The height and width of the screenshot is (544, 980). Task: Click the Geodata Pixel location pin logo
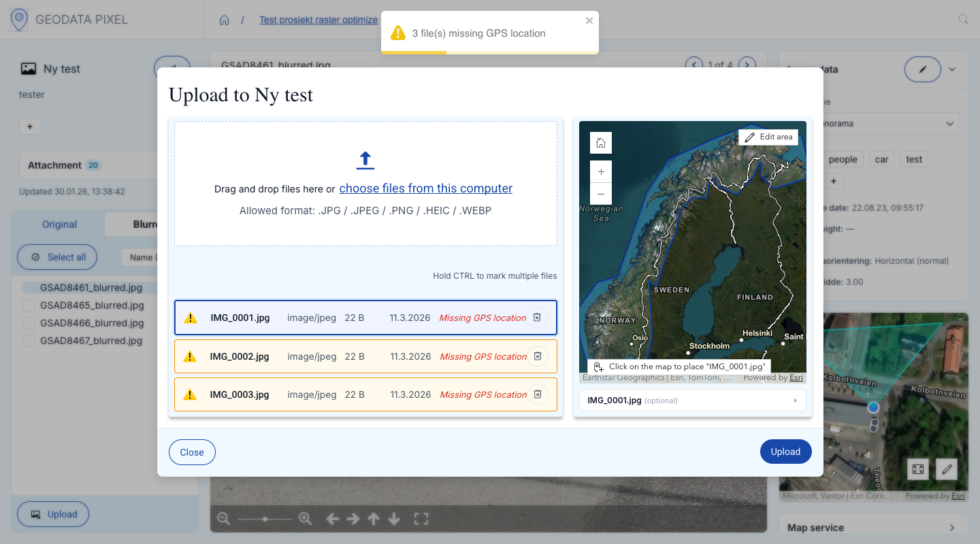[19, 19]
